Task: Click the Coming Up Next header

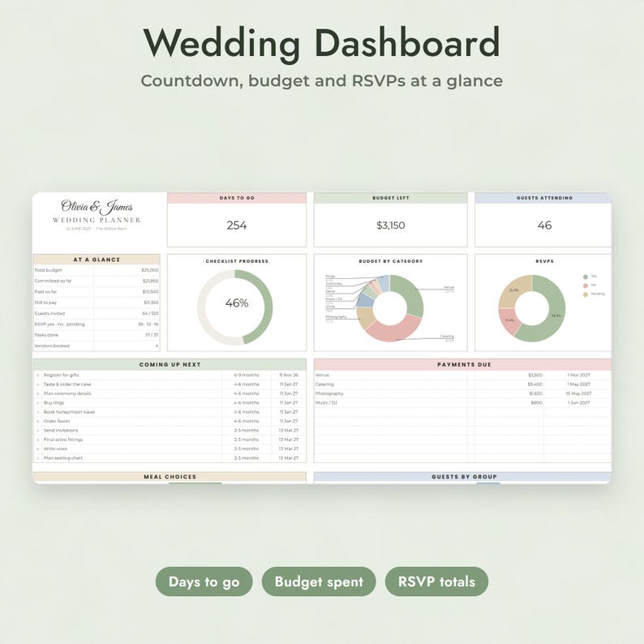Action: tap(170, 364)
